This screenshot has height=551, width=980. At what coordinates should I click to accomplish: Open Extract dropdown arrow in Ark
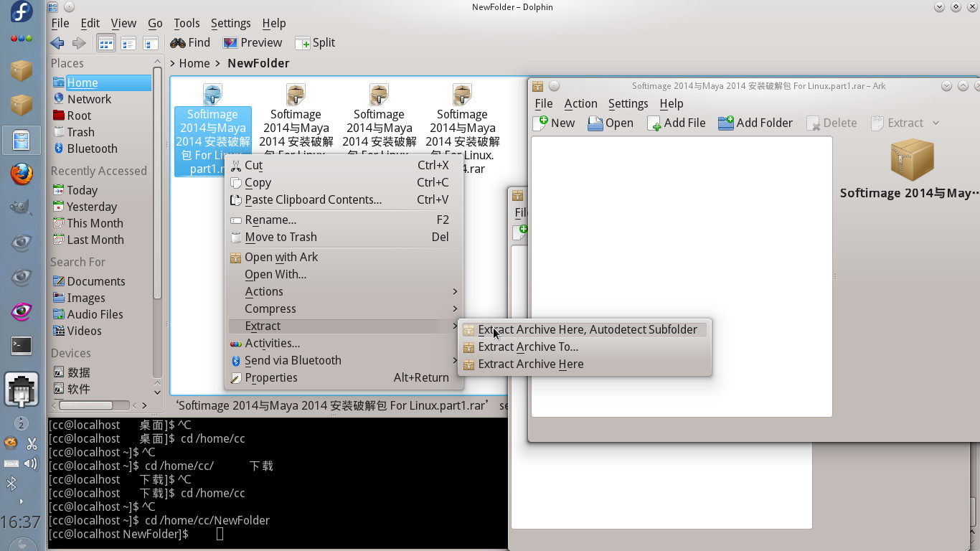[x=936, y=123]
